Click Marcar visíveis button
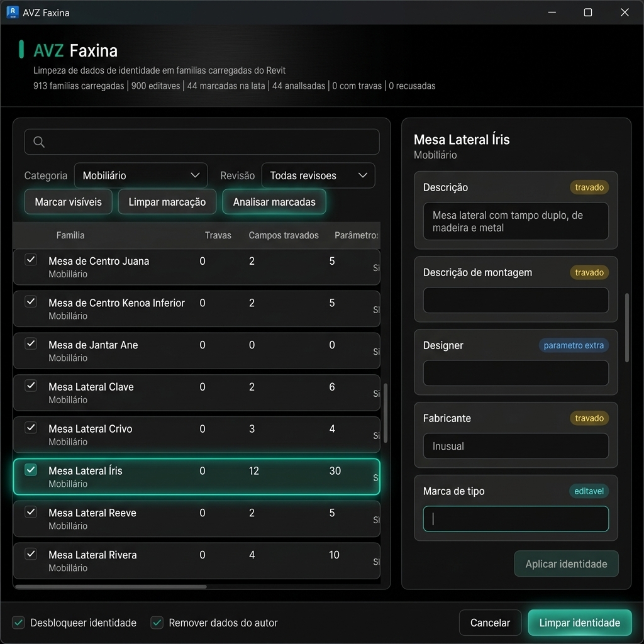 click(68, 202)
